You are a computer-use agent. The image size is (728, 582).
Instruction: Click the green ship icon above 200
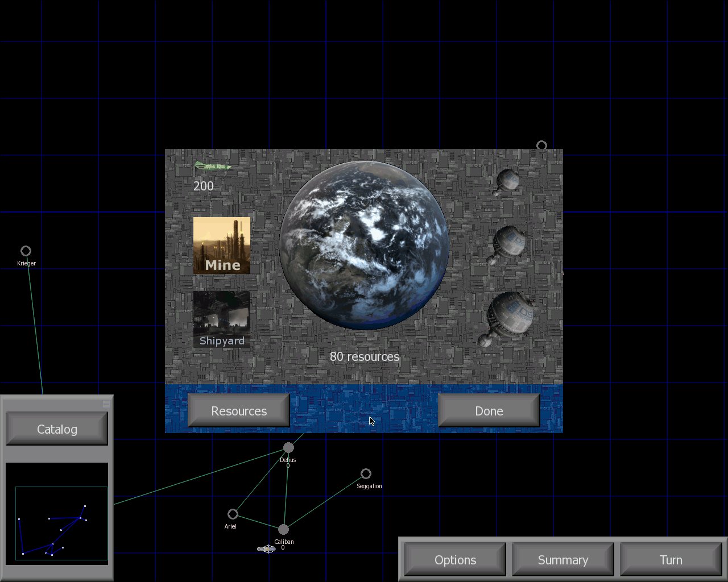(x=212, y=167)
